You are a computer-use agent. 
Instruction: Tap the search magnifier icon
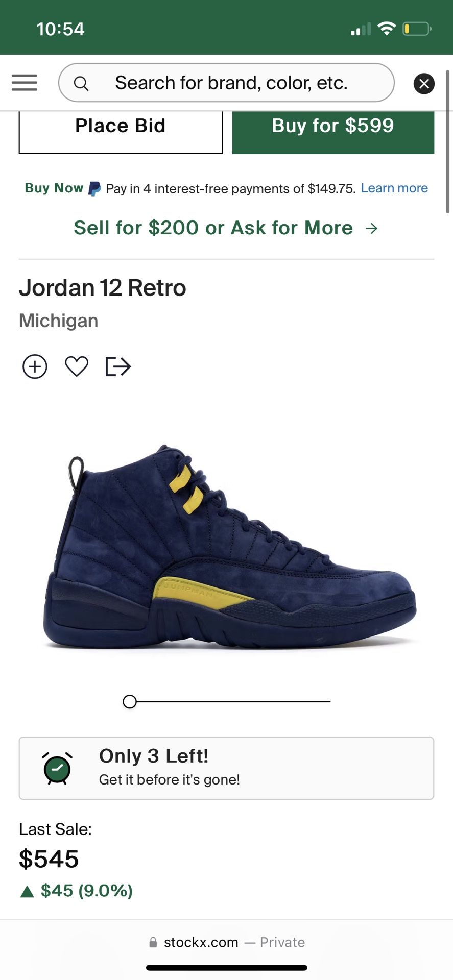[81, 83]
